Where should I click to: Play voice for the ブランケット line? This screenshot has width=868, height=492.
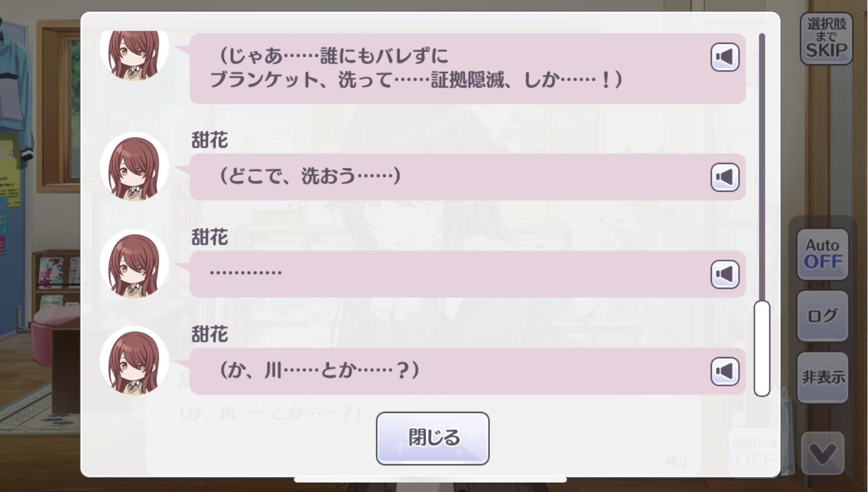click(724, 58)
